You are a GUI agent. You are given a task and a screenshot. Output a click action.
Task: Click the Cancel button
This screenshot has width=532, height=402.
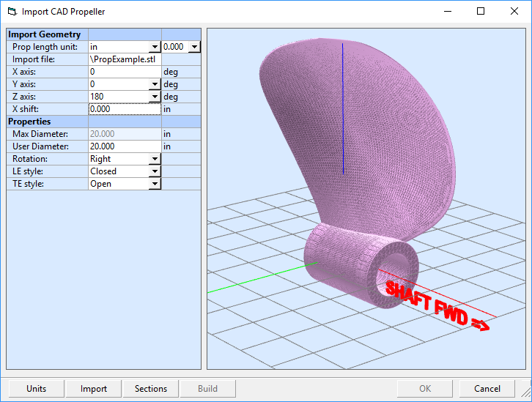487,389
